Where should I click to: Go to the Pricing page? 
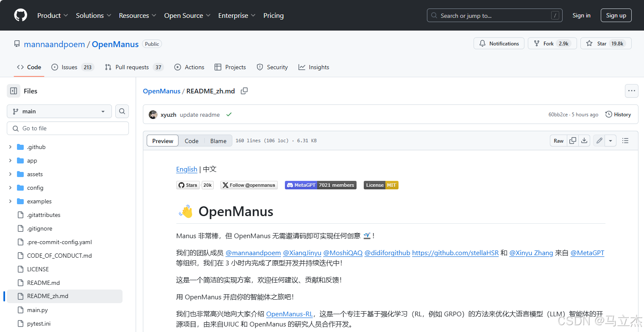tap(273, 15)
